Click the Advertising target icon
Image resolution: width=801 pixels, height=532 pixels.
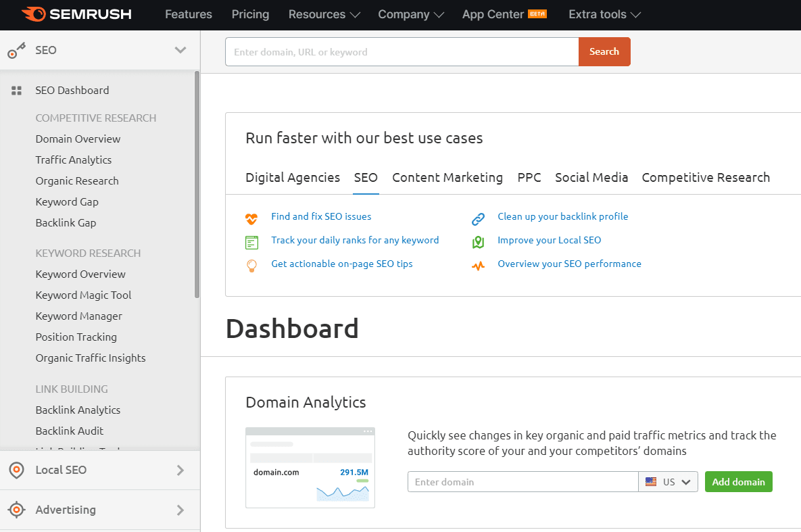(x=16, y=510)
